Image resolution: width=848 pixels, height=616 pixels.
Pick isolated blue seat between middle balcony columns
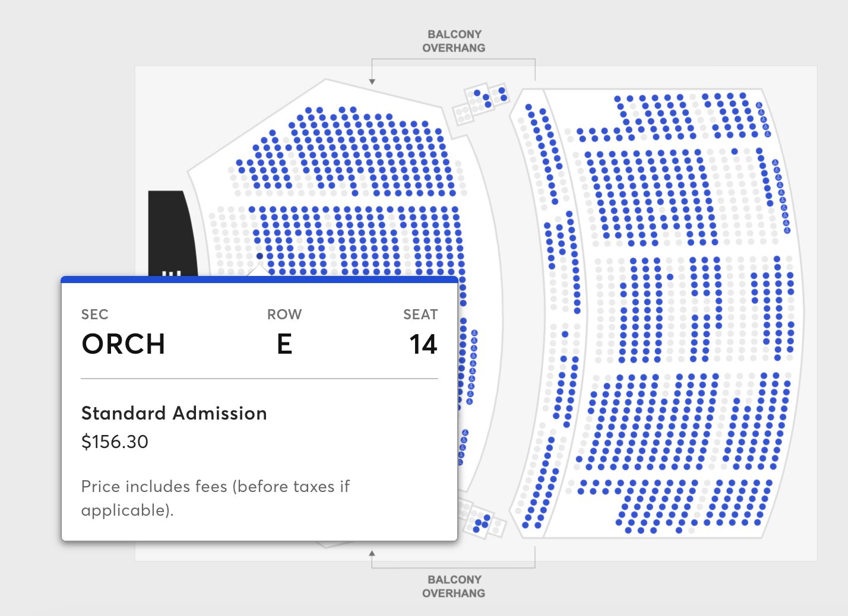670,277
